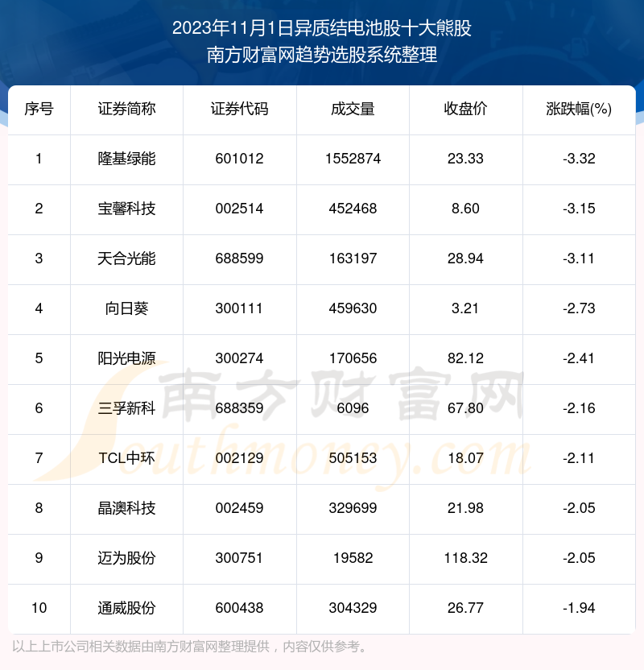Click the 涨跌幅(%) column header
Image resolution: width=644 pixels, height=670 pixels.
[579, 110]
